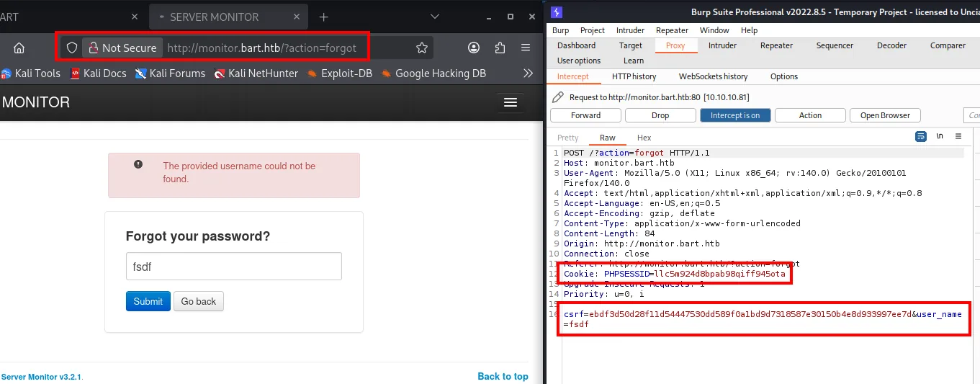Bookmark page with the star icon
The image size is (980, 384).
pyautogui.click(x=422, y=48)
